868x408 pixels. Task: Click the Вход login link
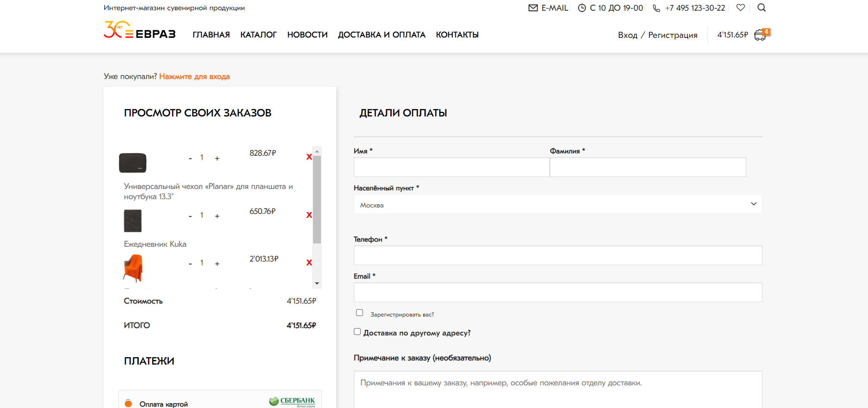pos(628,35)
